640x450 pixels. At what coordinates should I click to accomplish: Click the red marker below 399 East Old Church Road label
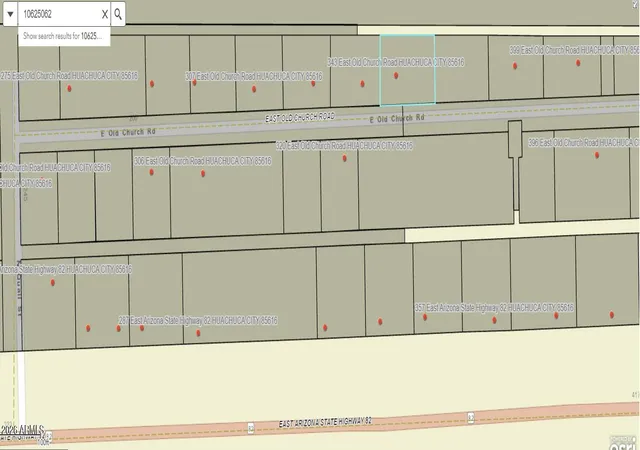(578, 63)
